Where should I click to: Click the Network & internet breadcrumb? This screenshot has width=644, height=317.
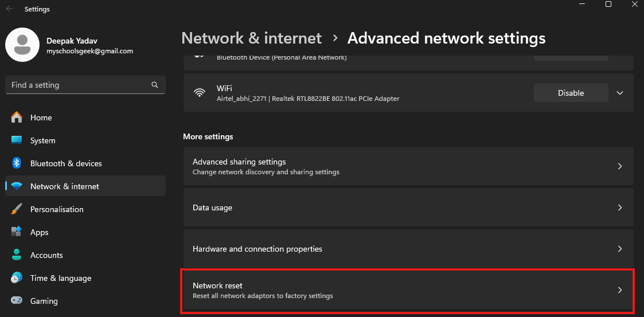click(251, 38)
